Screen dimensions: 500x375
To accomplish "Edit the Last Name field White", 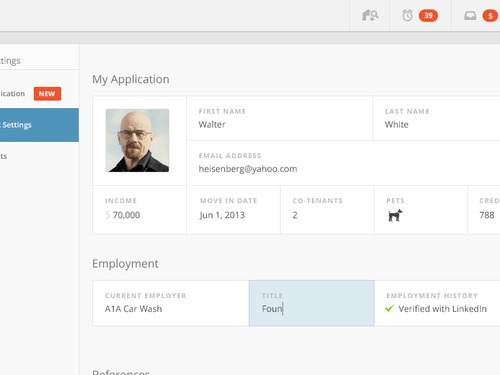I will click(436, 118).
